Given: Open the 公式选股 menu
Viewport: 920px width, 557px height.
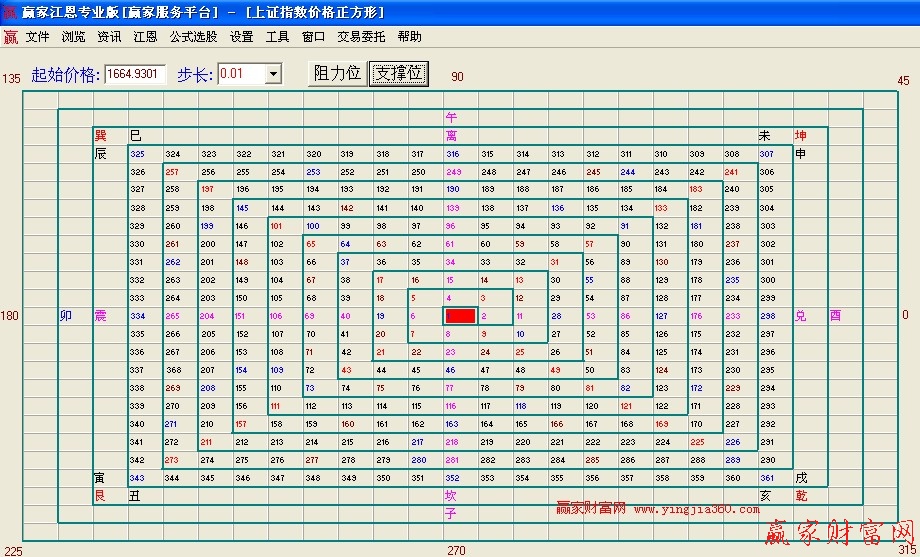Looking at the screenshot, I should click(193, 37).
